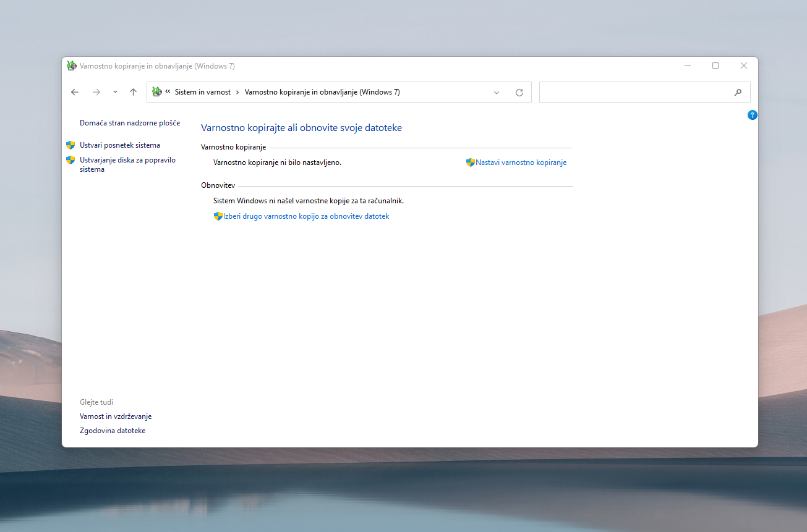Expand breadcrumb chevron after Sistem in varnost
This screenshot has width=807, height=532.
point(237,92)
